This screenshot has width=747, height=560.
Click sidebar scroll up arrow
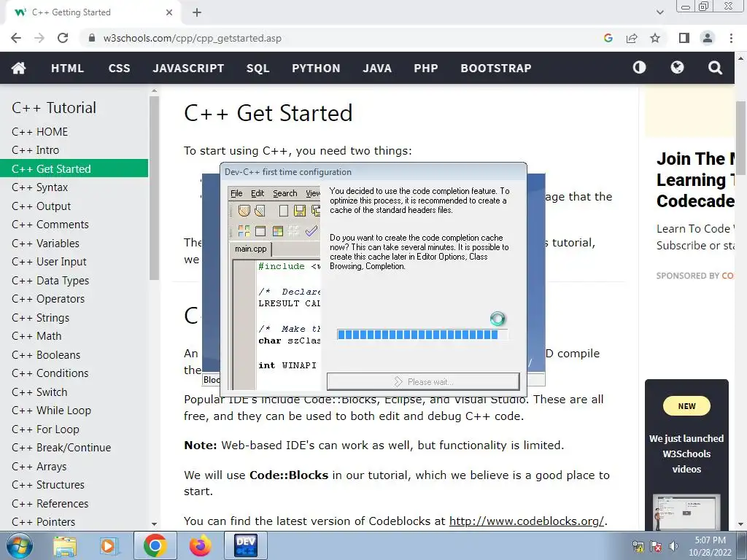154,90
